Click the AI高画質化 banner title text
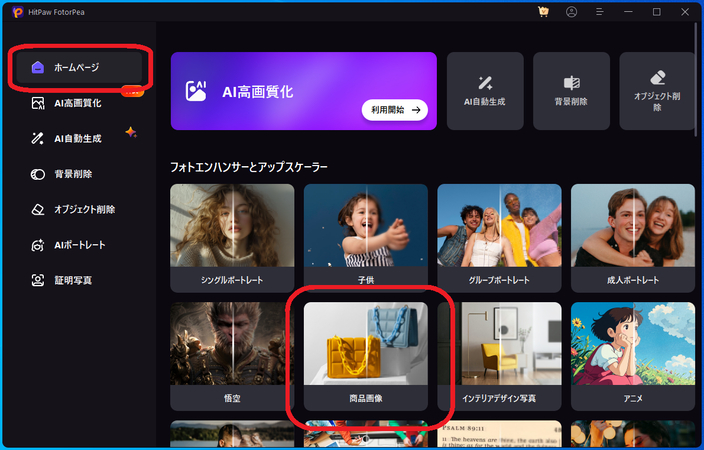This screenshot has height=450, width=704. (258, 92)
